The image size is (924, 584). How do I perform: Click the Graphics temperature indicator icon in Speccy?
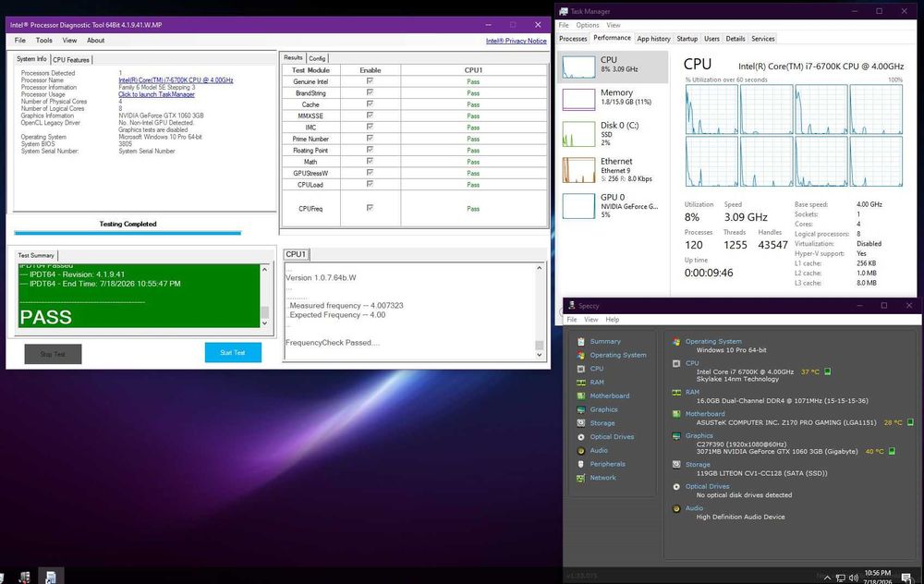[892, 451]
